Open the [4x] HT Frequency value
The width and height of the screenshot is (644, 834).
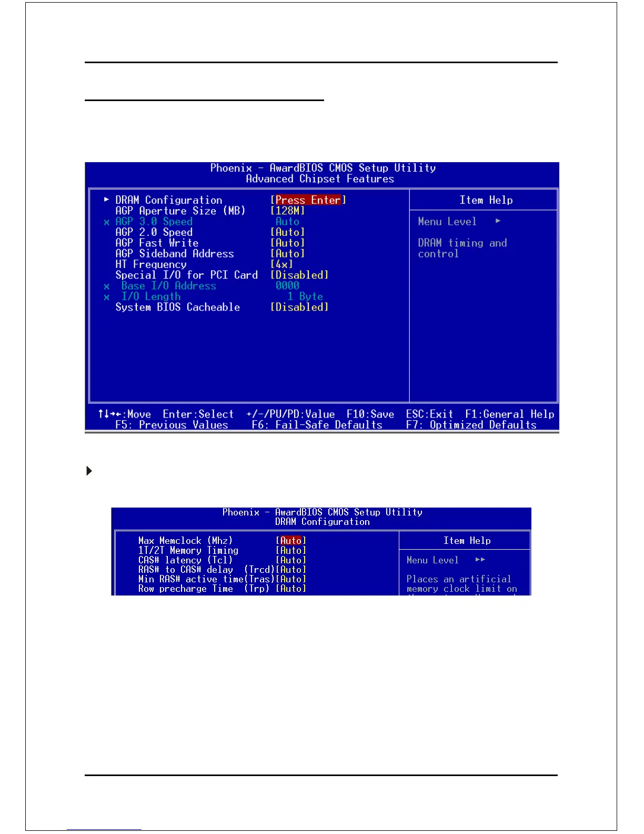[281, 264]
